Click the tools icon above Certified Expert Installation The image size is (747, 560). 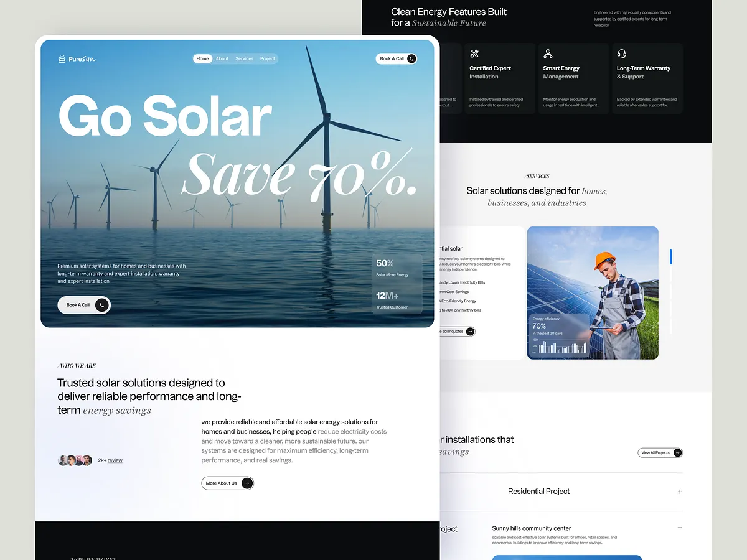point(474,54)
